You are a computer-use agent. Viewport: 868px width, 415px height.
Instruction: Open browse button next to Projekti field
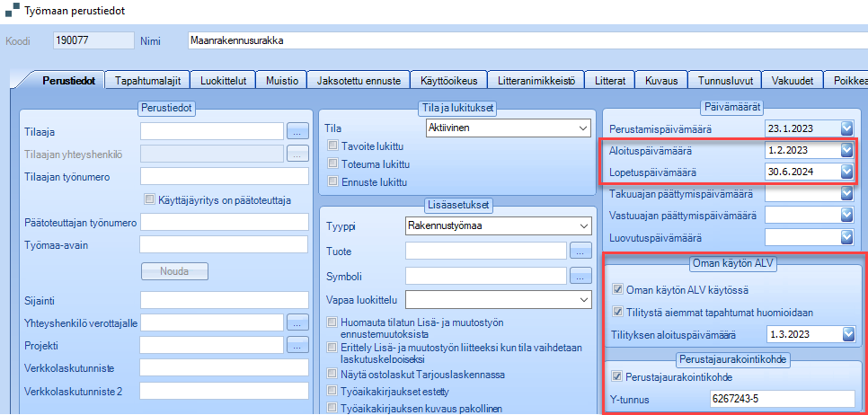[x=297, y=345]
